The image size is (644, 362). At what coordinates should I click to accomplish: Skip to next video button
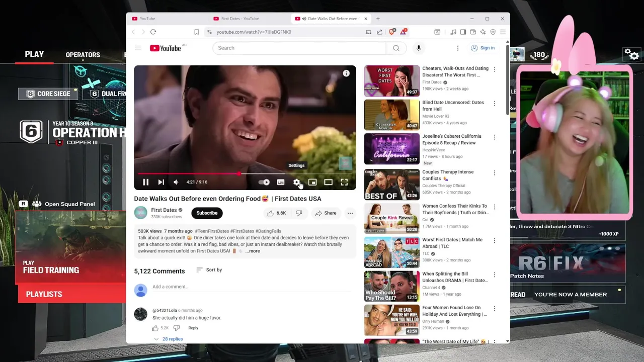(161, 182)
